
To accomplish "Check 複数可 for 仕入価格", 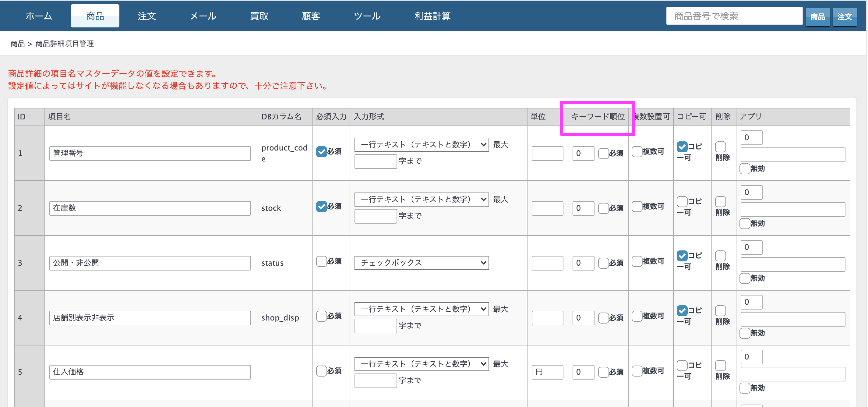I will pyautogui.click(x=637, y=371).
